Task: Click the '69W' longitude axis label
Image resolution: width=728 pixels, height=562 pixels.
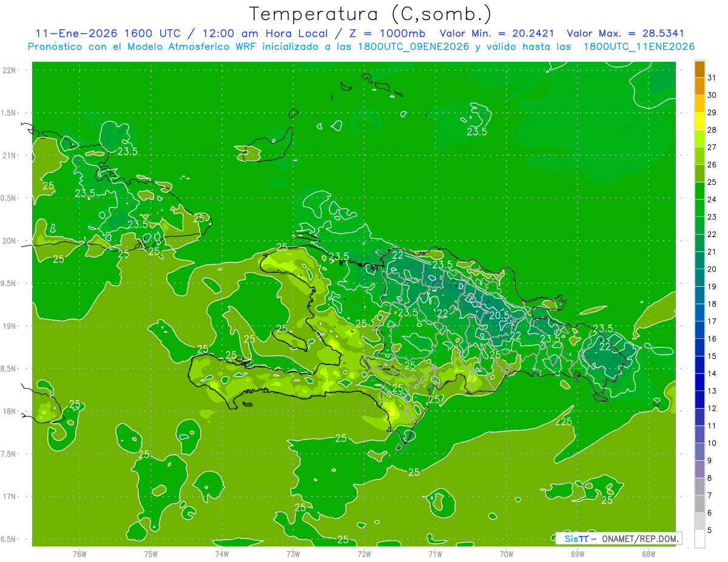Action: [578, 554]
